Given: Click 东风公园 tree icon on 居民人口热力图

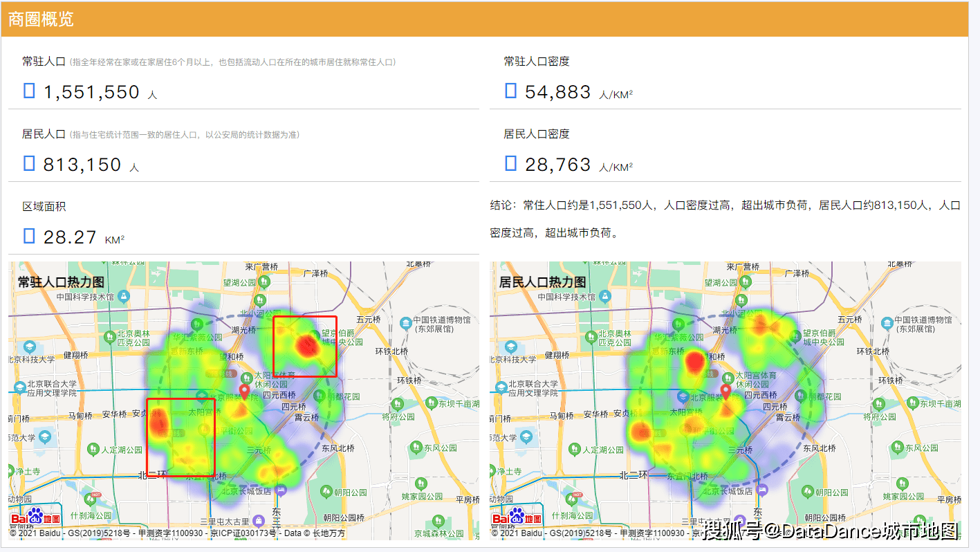Looking at the screenshot, I should [897, 448].
